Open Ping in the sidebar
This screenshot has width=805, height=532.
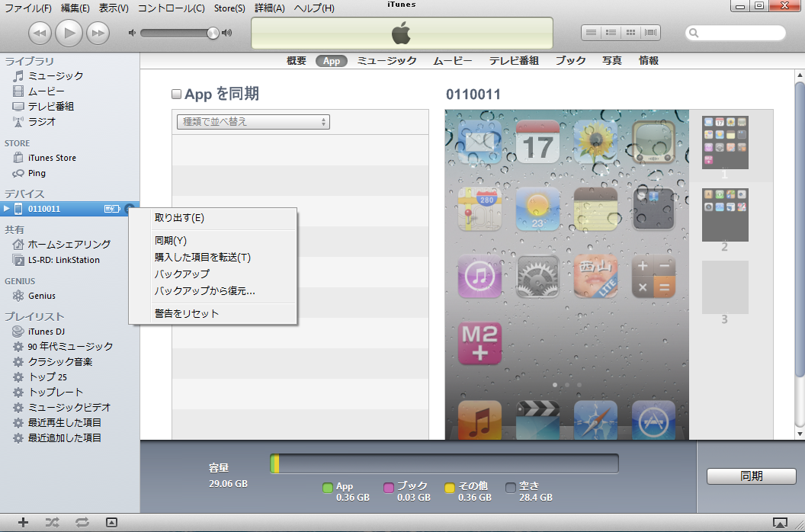click(x=29, y=173)
